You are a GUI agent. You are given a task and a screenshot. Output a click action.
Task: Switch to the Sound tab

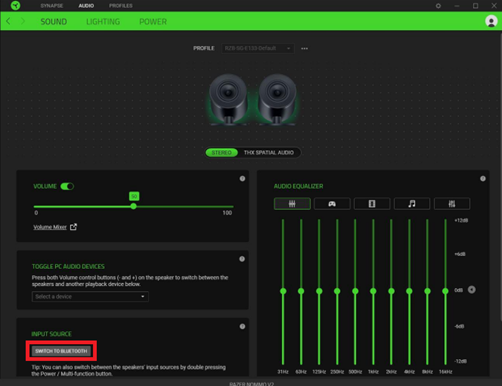(54, 22)
